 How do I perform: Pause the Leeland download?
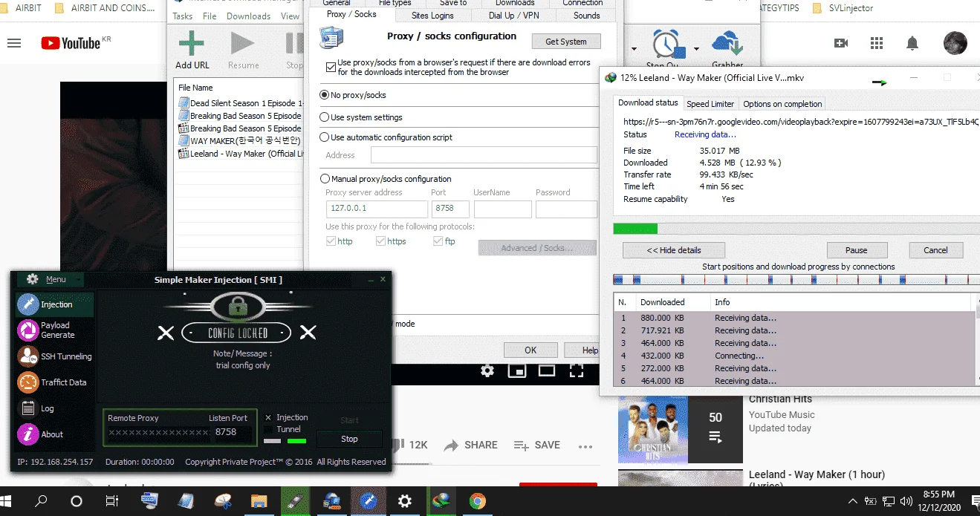pos(857,250)
